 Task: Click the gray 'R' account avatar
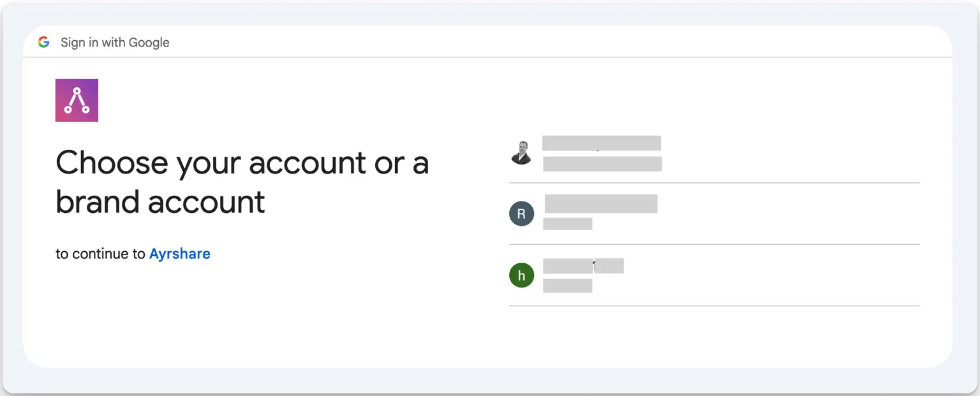[521, 214]
